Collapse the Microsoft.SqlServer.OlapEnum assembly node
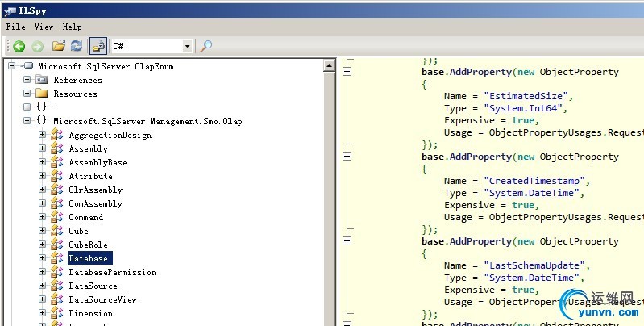The image size is (644, 326). tap(11, 66)
